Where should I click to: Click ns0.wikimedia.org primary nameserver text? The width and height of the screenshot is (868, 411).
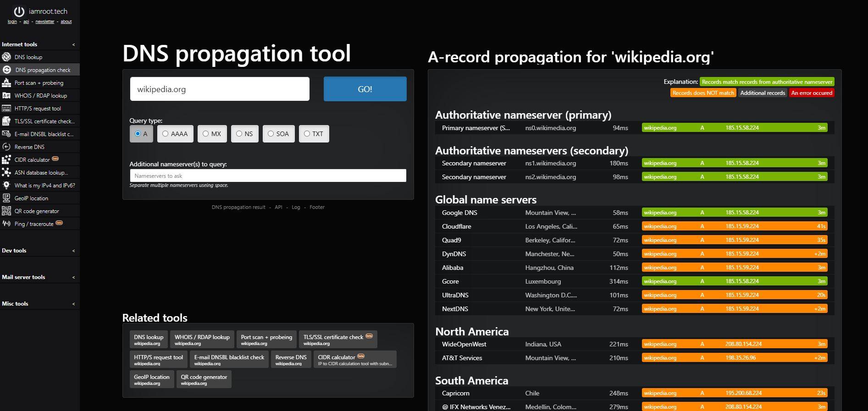pyautogui.click(x=551, y=128)
